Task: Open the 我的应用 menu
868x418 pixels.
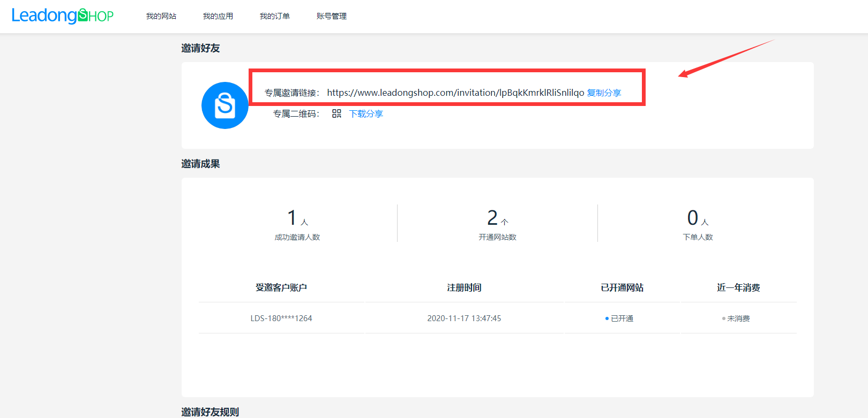Action: [x=218, y=16]
